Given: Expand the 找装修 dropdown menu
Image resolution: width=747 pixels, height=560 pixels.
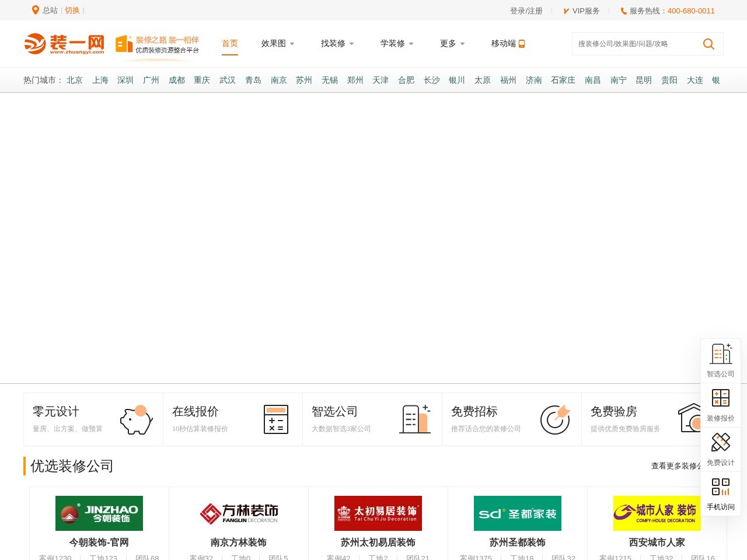Looking at the screenshot, I should [337, 44].
